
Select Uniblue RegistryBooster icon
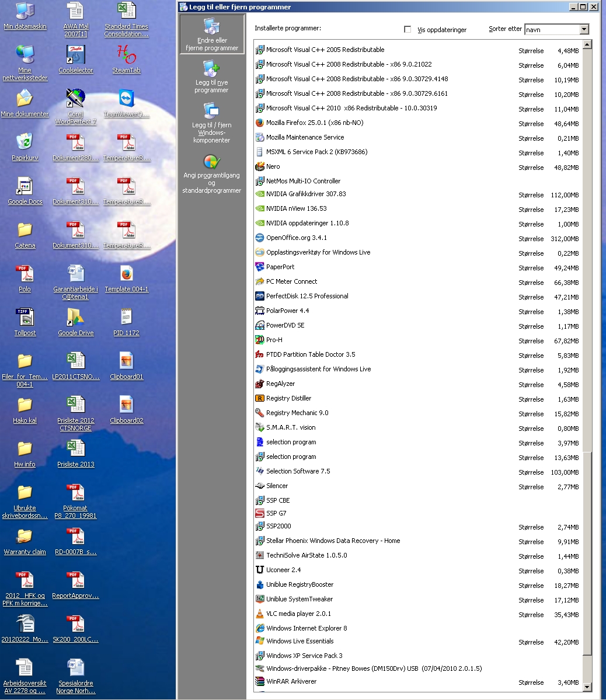[259, 584]
